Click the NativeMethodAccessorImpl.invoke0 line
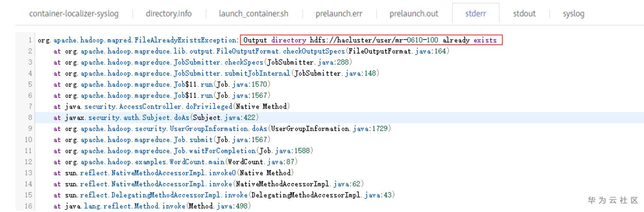Image resolution: width=644 pixels, height=212 pixels. pyautogui.click(x=174, y=173)
